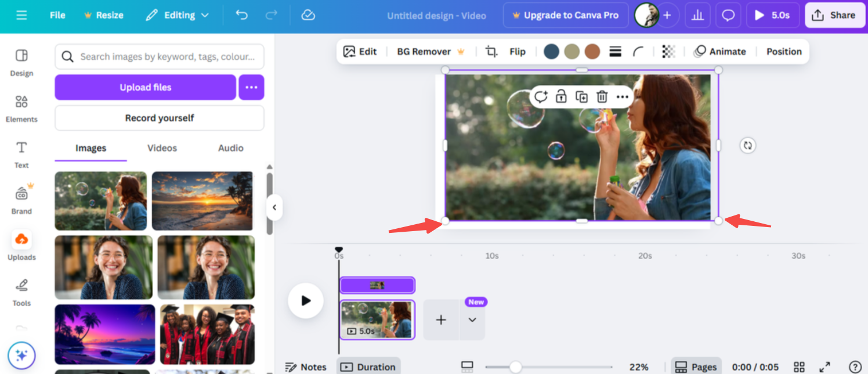Viewport: 868px width, 374px height.
Task: Check cloud save status icon
Action: point(308,15)
